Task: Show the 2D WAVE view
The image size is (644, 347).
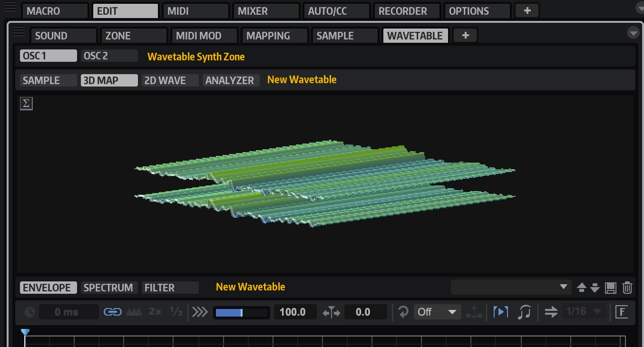Action: pos(170,80)
